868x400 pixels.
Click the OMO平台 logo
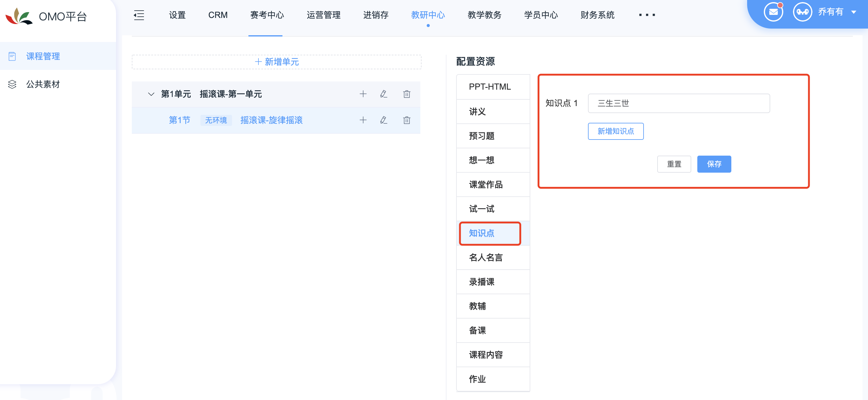click(x=46, y=16)
